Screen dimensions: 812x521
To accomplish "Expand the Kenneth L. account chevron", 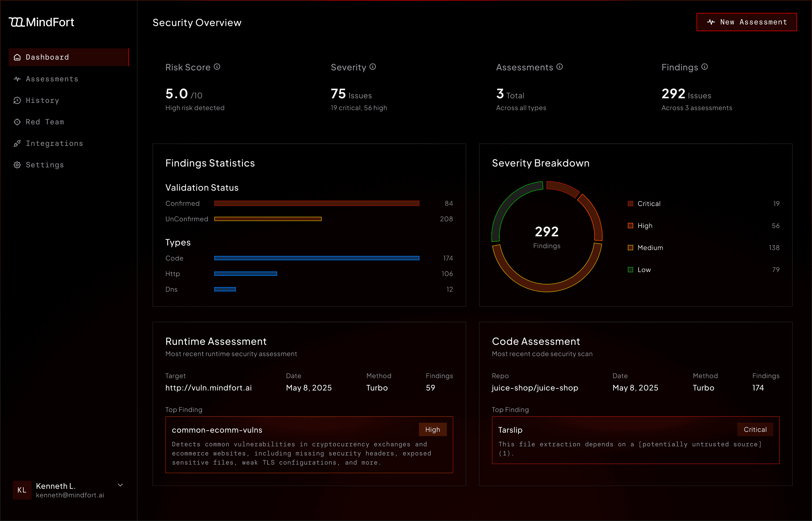I will [120, 485].
